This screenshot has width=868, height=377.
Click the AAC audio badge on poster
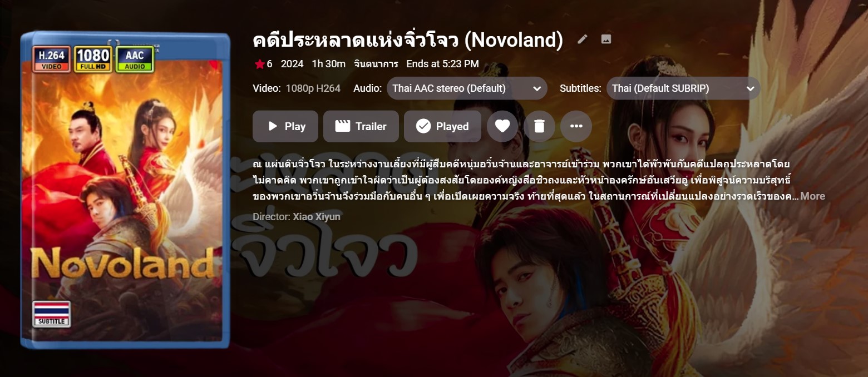[x=135, y=59]
